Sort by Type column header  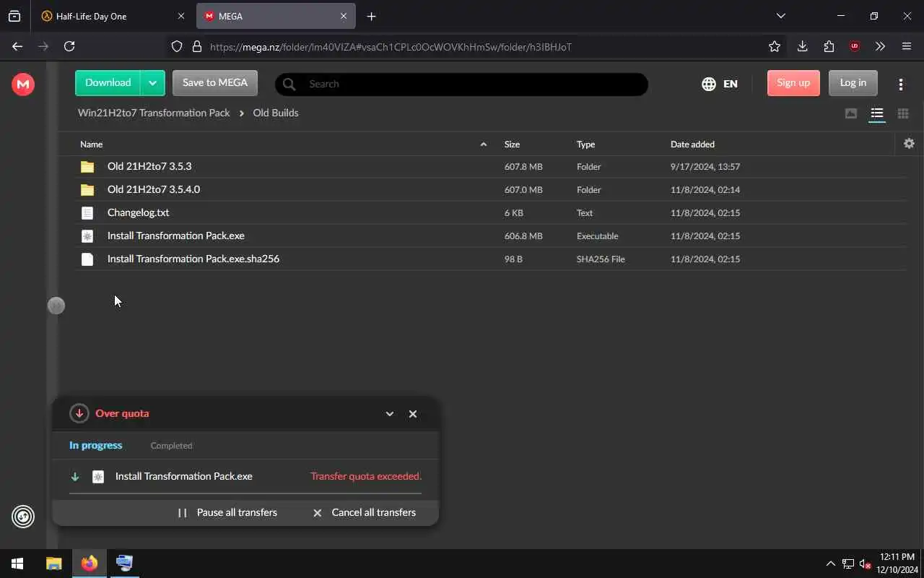point(585,144)
